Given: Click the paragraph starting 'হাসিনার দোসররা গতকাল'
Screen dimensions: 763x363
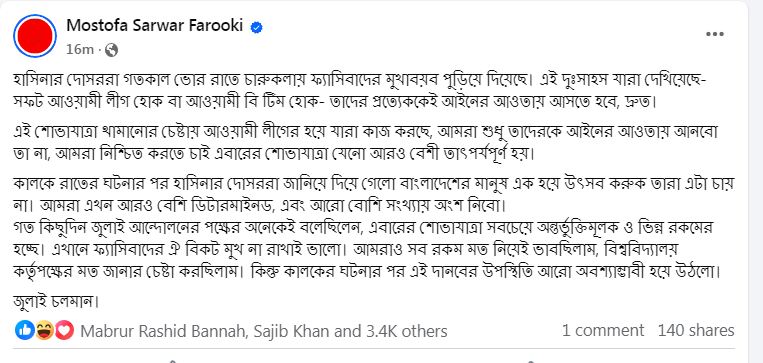Looking at the screenshot, I should tap(370, 92).
